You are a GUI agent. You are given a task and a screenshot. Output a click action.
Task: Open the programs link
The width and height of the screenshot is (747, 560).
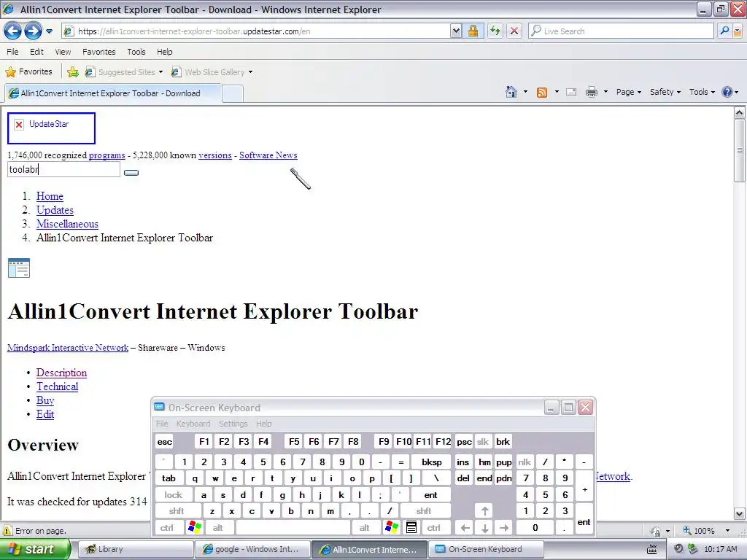[x=107, y=155]
